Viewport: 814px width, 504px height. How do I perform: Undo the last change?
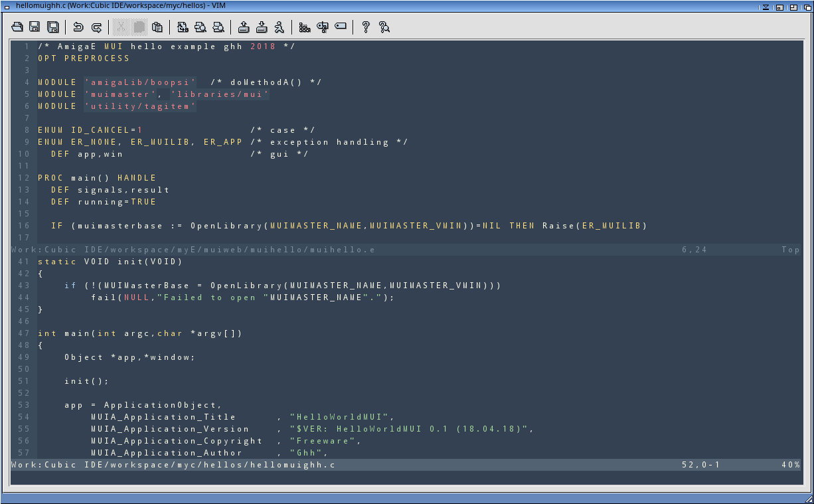[78, 27]
